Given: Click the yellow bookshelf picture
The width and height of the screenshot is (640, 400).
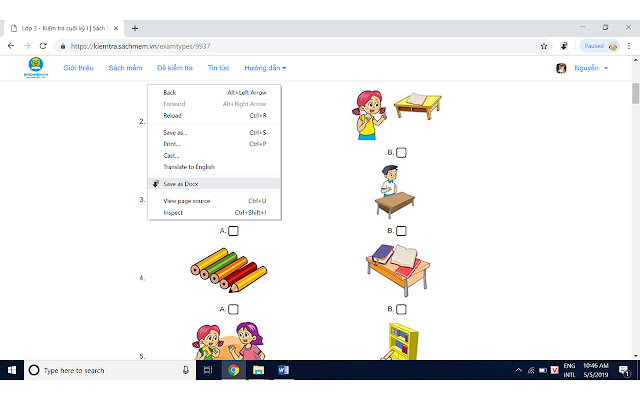Looking at the screenshot, I should click(x=401, y=341).
